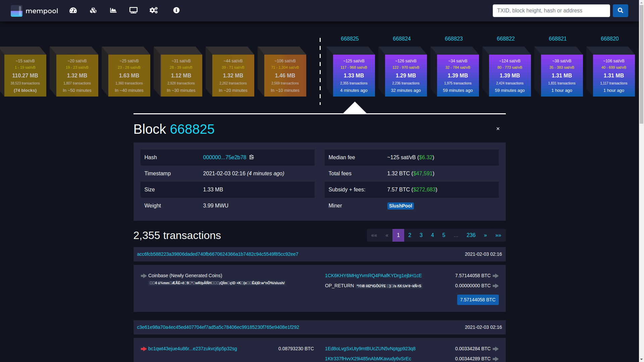Focus the TXID search input field
The height and width of the screenshot is (362, 644).
coord(551,11)
